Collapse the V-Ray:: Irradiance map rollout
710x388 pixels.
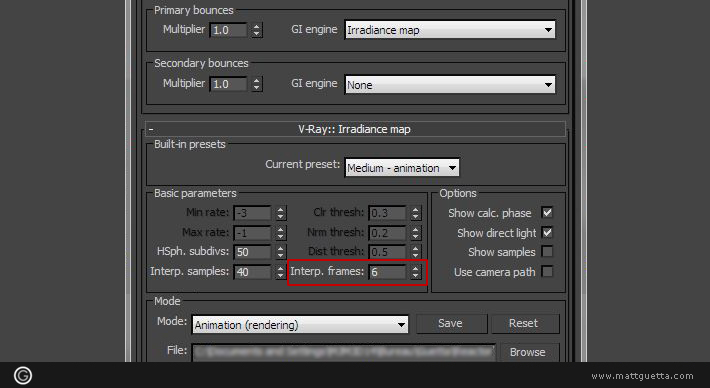pos(355,129)
